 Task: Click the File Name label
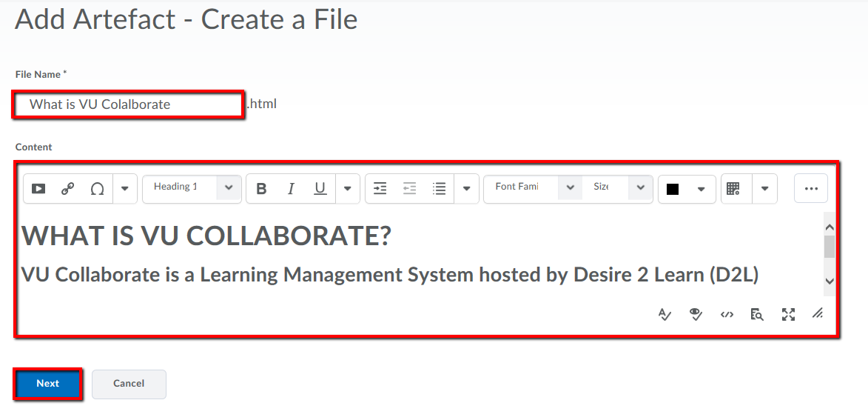41,74
